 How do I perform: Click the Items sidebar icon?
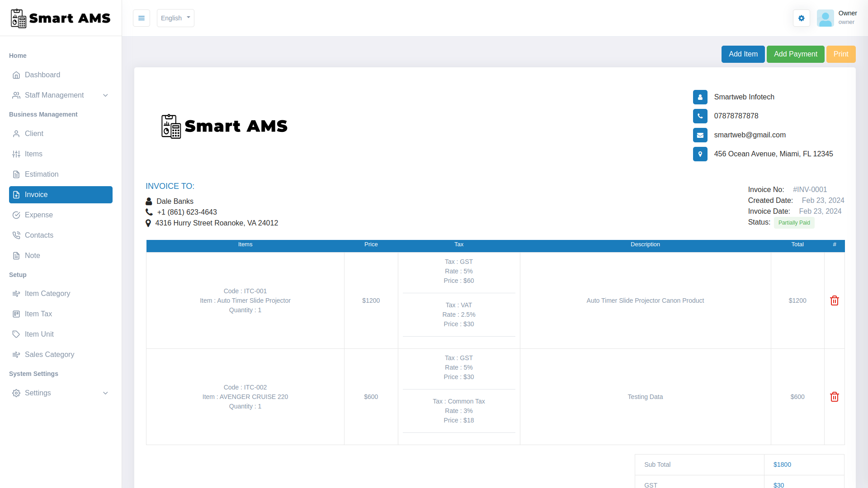click(16, 154)
